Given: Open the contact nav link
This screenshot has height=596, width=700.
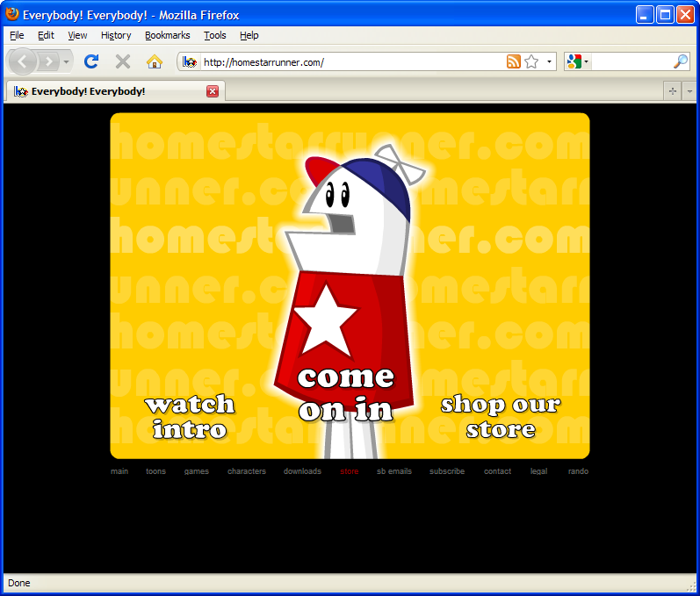Looking at the screenshot, I should coord(497,471).
